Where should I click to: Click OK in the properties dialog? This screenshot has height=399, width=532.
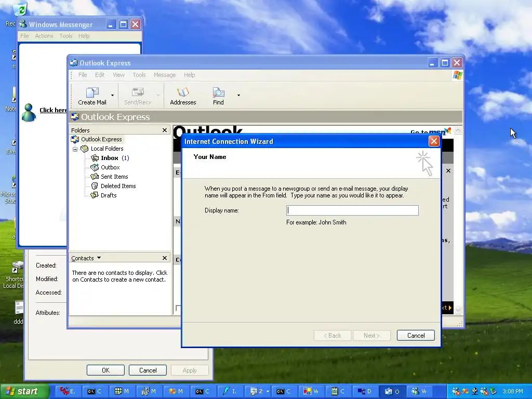point(105,370)
